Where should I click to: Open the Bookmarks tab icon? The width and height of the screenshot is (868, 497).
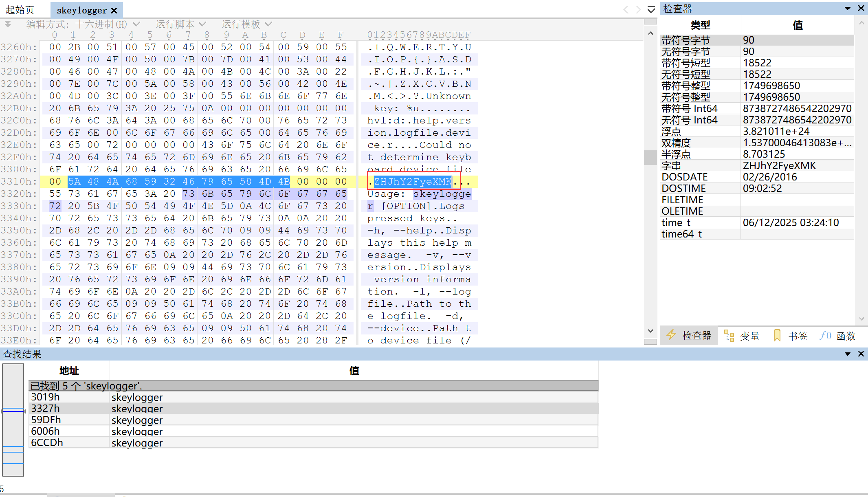point(777,336)
